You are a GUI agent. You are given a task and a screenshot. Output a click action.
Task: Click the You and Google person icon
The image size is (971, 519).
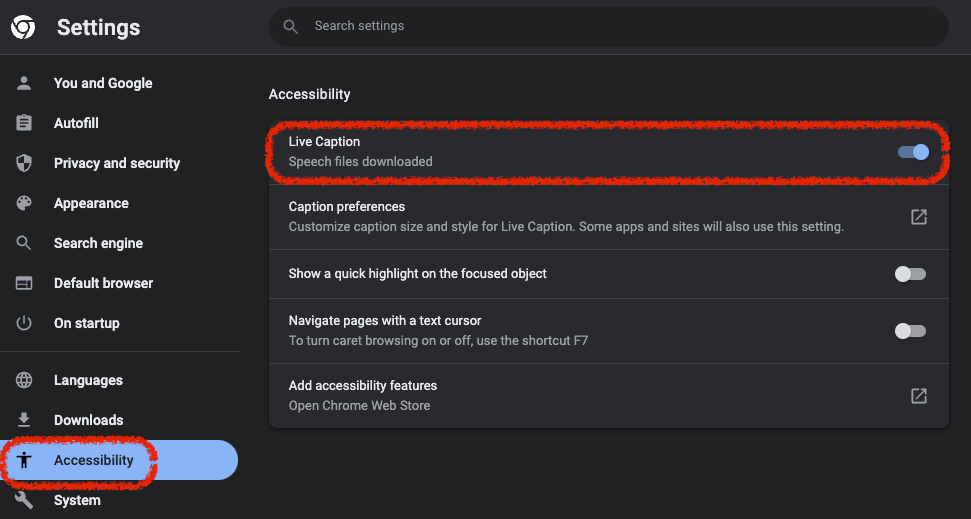(24, 83)
